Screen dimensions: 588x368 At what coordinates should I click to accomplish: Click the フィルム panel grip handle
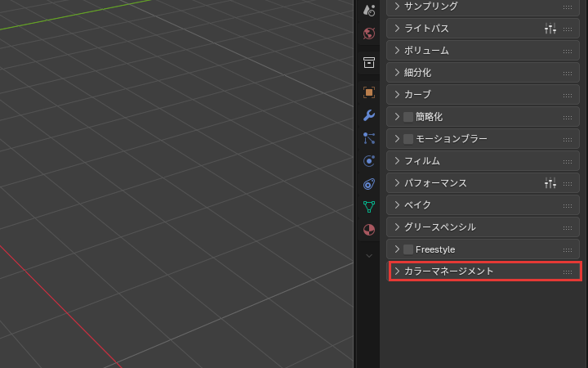pyautogui.click(x=568, y=162)
